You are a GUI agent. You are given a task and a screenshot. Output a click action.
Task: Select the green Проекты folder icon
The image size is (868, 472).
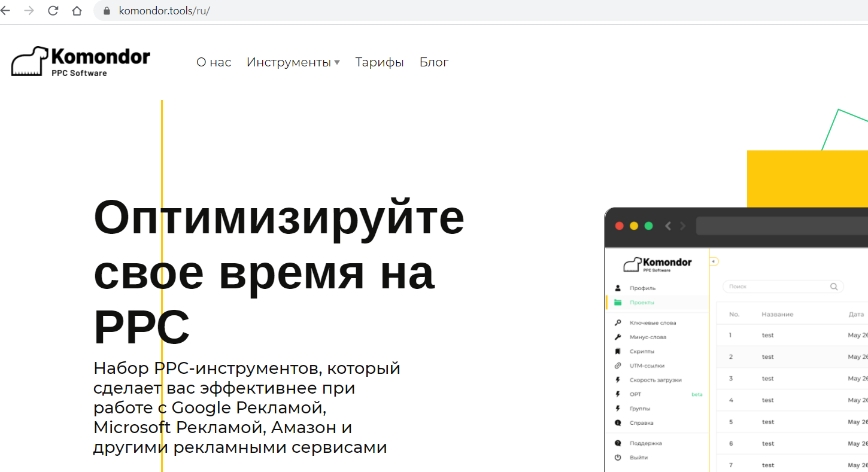pos(618,303)
